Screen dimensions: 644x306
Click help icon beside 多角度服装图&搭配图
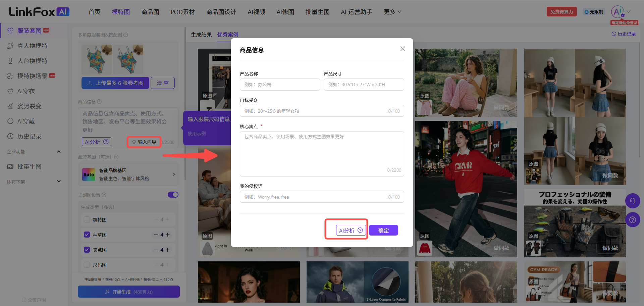(x=126, y=35)
